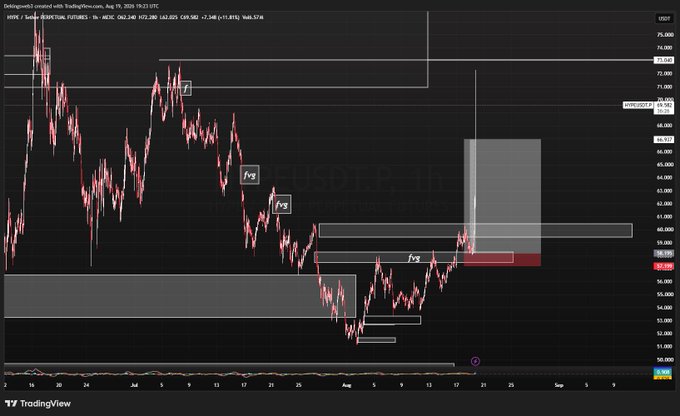
Task: Click the 58.195 entry price label
Action: pos(664,253)
